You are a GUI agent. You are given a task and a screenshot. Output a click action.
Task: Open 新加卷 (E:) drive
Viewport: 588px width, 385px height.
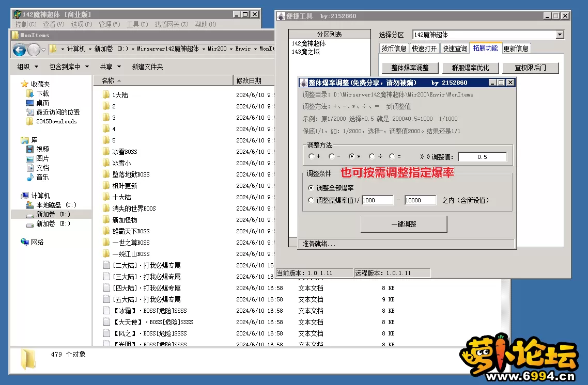tap(48, 223)
